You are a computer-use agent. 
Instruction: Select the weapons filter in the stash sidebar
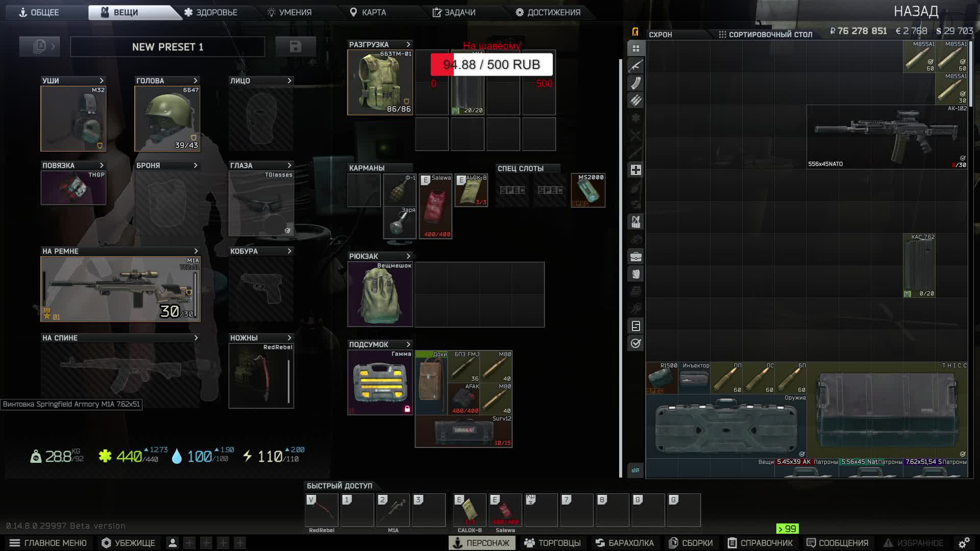(x=635, y=65)
